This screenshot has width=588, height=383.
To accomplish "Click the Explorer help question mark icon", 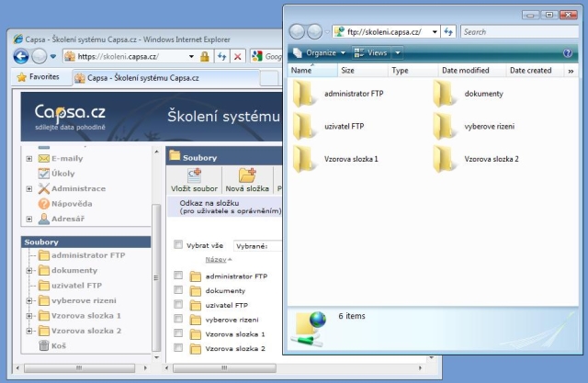I will pos(568,53).
